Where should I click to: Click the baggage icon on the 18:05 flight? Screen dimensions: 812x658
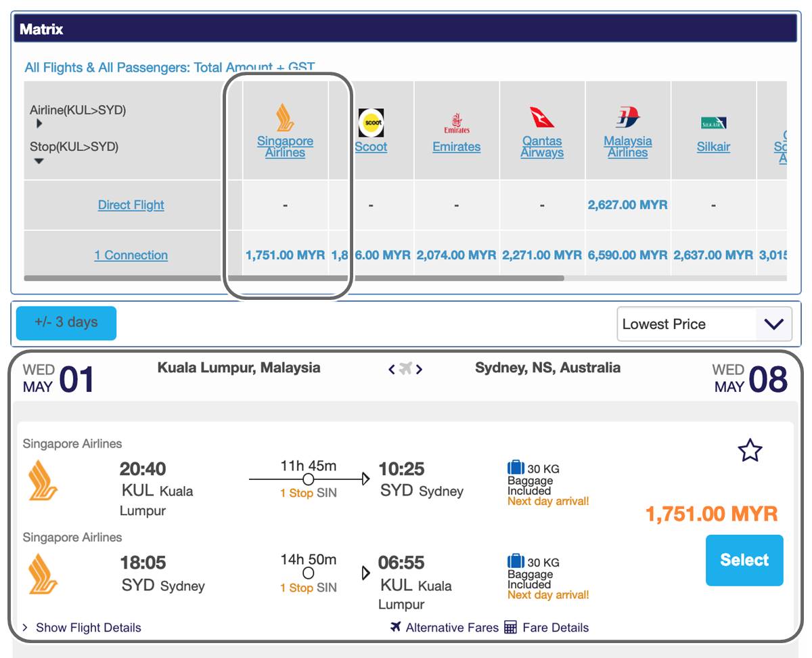(516, 561)
